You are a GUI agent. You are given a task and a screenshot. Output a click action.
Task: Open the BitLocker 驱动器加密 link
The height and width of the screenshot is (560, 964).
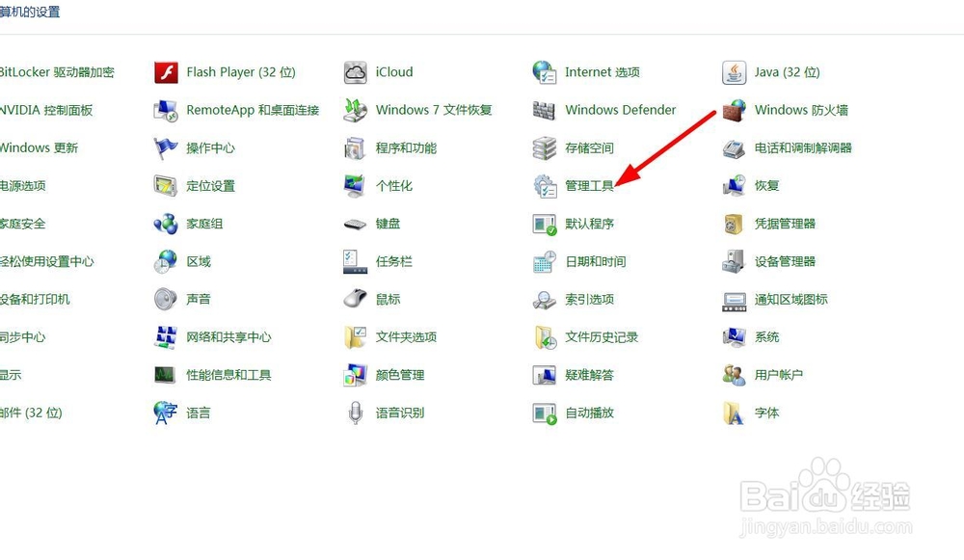pos(57,72)
